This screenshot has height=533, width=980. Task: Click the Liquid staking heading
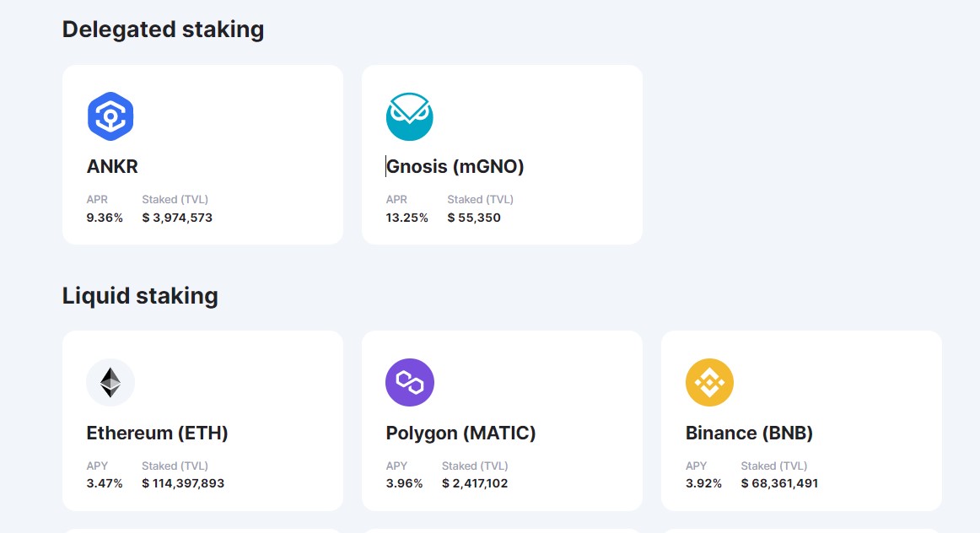click(140, 295)
